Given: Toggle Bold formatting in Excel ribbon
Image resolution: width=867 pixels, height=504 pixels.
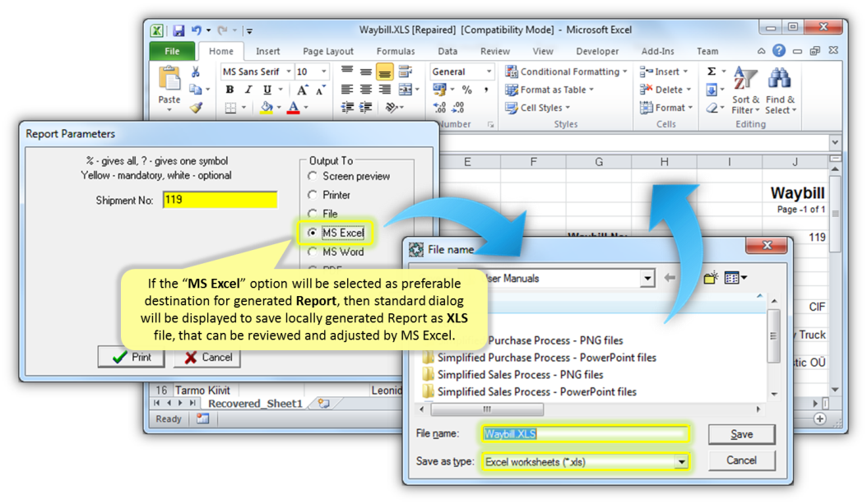Looking at the screenshot, I should 230,90.
